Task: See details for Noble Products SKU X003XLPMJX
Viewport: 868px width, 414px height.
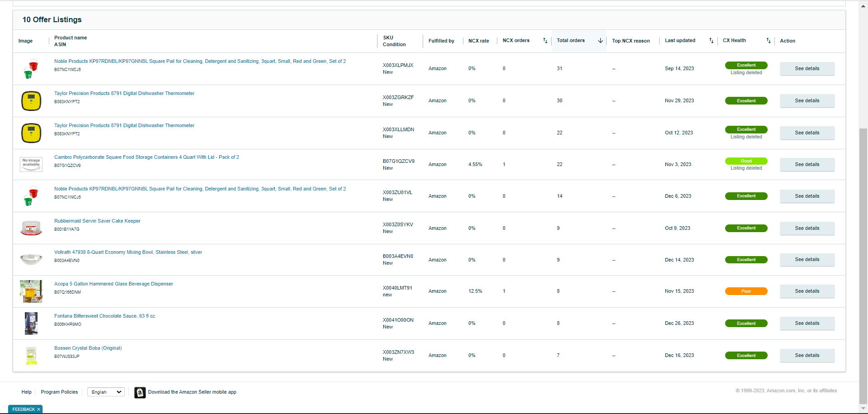Action: [807, 69]
